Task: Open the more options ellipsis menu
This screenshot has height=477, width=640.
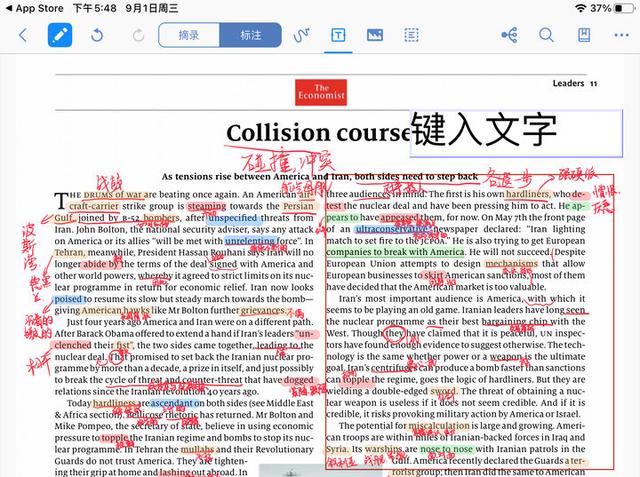Action: [621, 35]
